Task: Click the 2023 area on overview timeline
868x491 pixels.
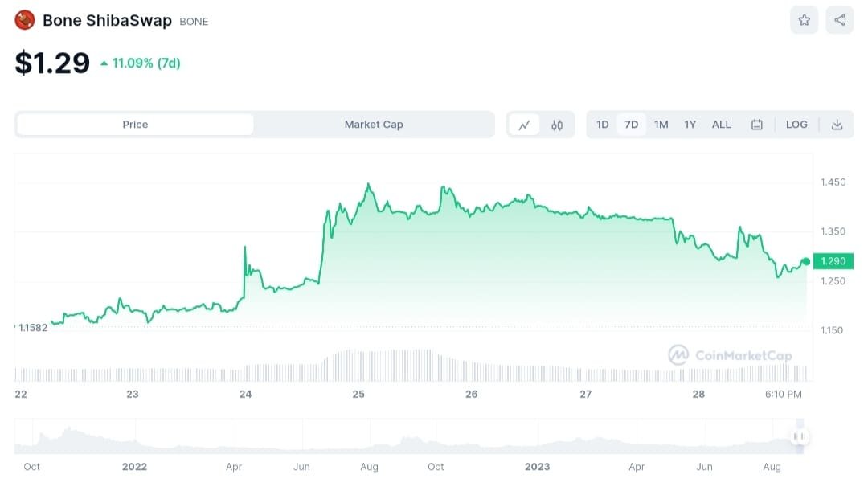Action: 537,466
